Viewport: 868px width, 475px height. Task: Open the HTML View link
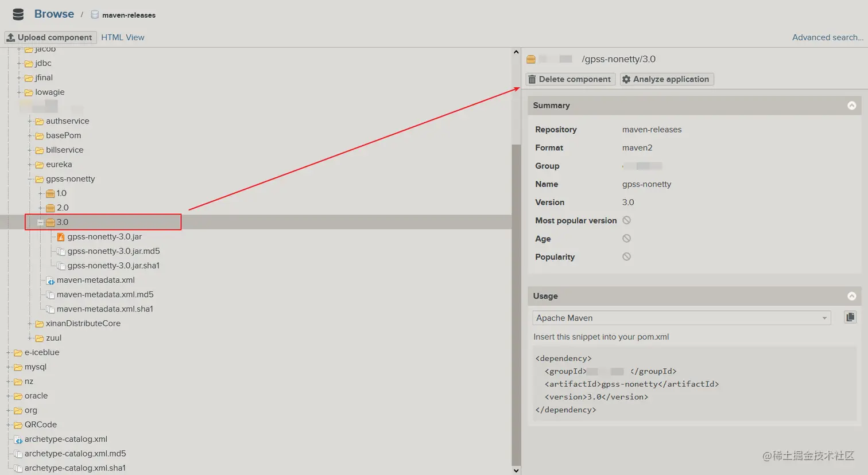coord(122,37)
